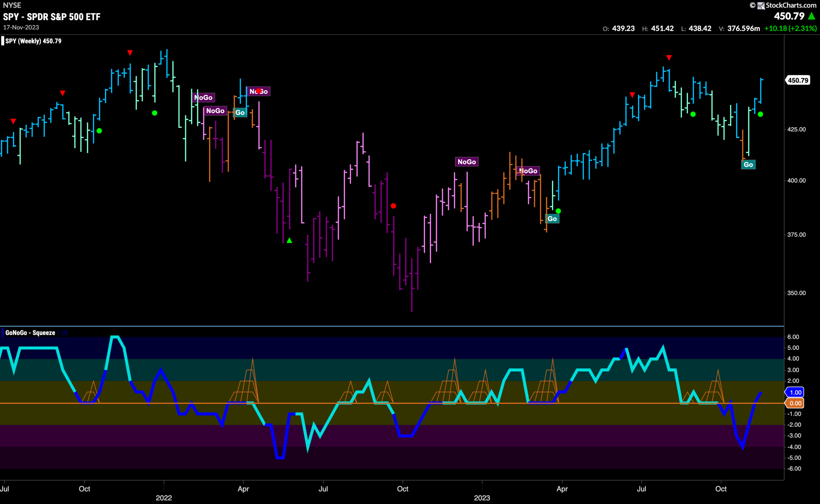Click the 2022 year label on time axis
The height and width of the screenshot is (504, 820).
click(x=164, y=498)
